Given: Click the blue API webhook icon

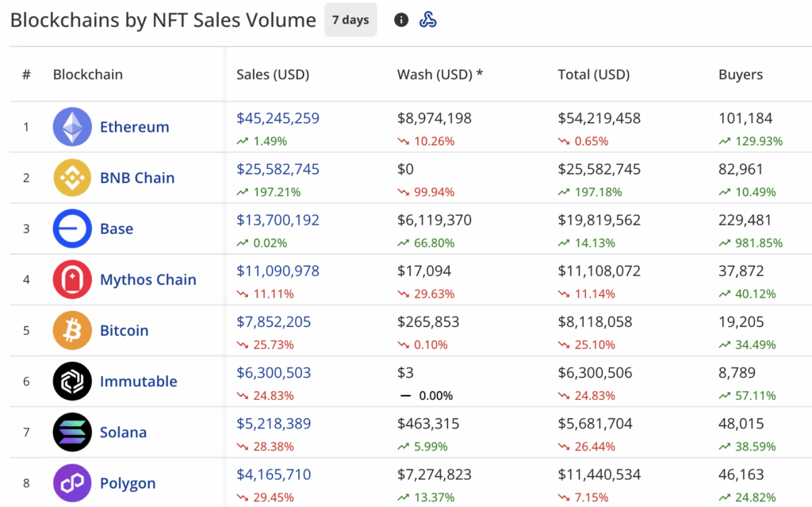Looking at the screenshot, I should pos(429,20).
